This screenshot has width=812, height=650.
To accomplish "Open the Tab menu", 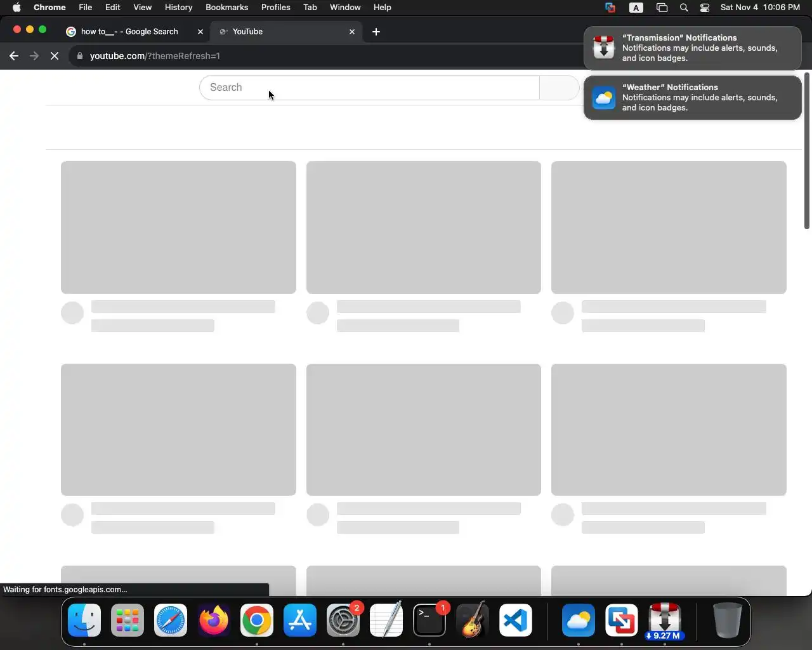I will [310, 8].
